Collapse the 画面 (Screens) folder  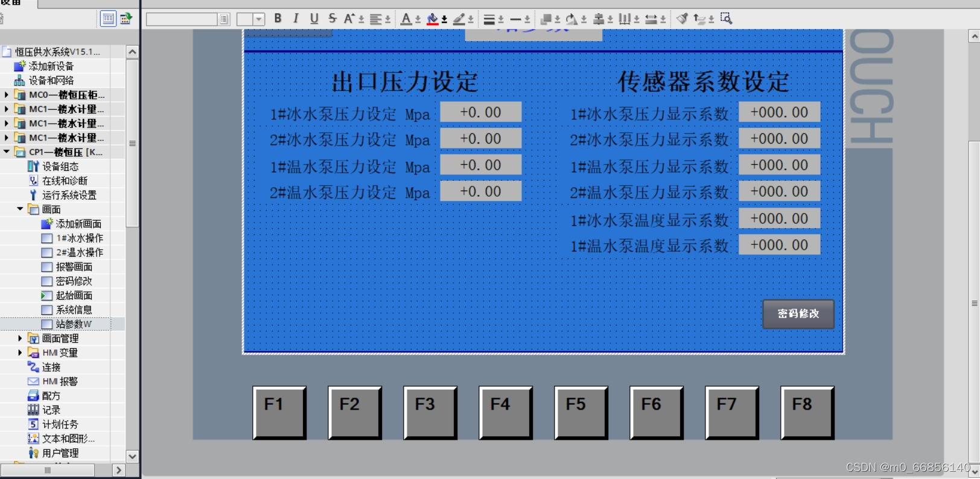click(x=20, y=209)
